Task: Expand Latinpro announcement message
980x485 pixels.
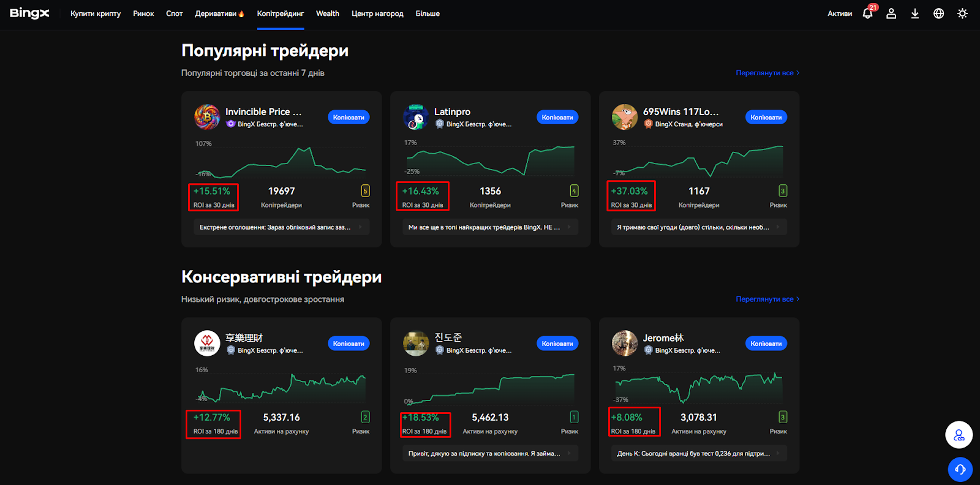Action: [x=491, y=227]
